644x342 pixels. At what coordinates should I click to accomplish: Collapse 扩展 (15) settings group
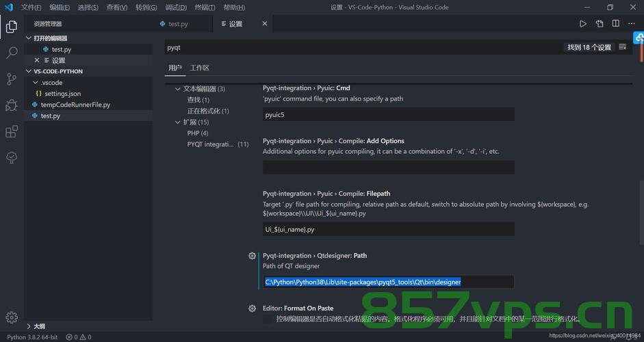click(178, 122)
